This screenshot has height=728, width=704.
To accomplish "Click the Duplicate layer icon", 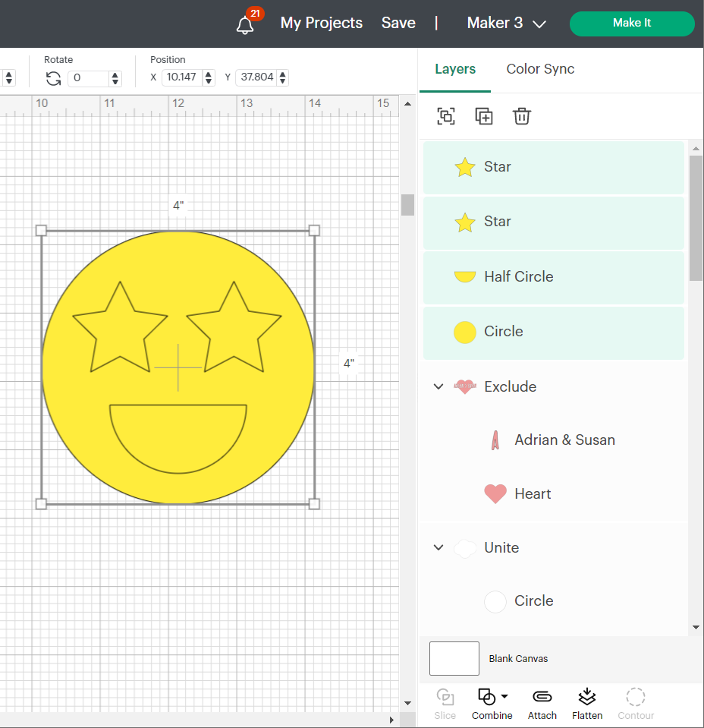I will coord(484,116).
